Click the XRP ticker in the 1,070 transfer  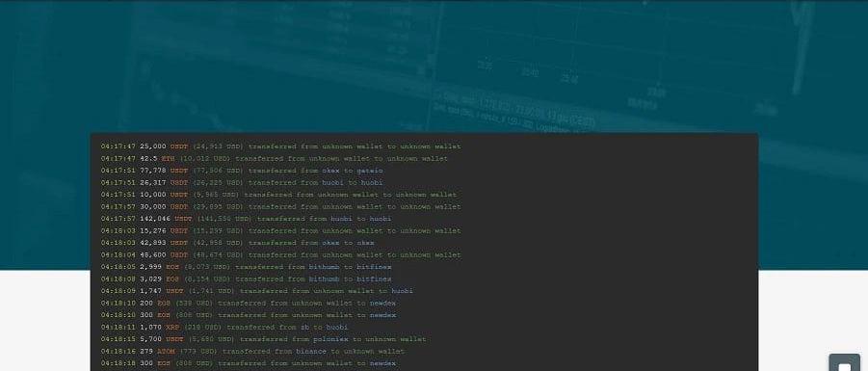coord(172,328)
